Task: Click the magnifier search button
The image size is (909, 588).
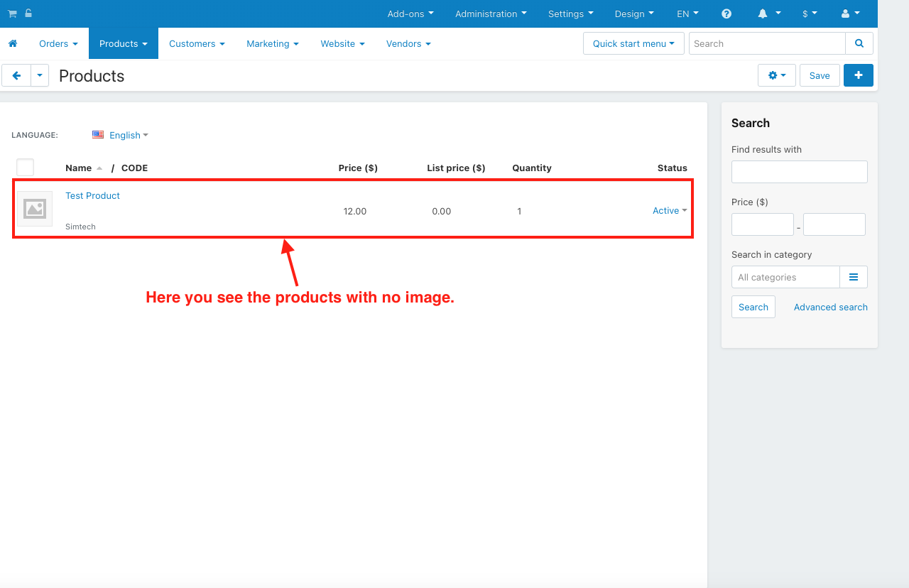Action: coord(859,43)
